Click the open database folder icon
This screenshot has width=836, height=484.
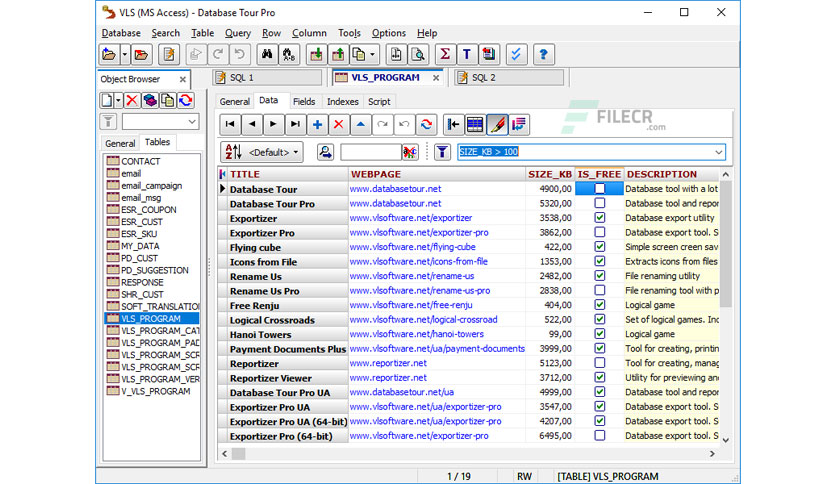(x=109, y=54)
